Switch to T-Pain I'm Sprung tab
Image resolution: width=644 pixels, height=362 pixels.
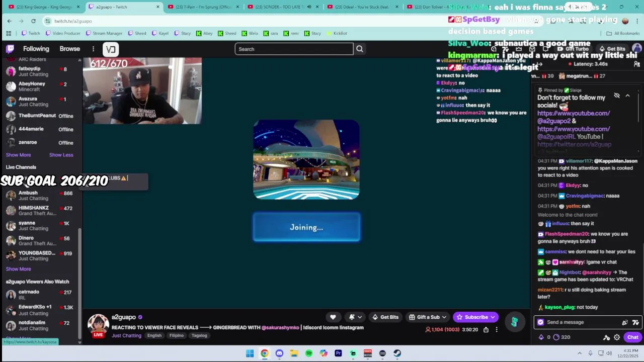[203, 7]
